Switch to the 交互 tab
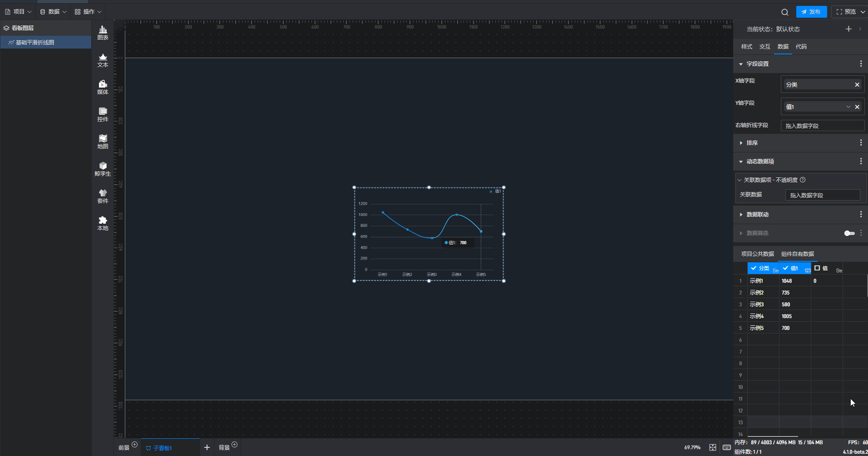The height and width of the screenshot is (456, 868). [x=765, y=47]
